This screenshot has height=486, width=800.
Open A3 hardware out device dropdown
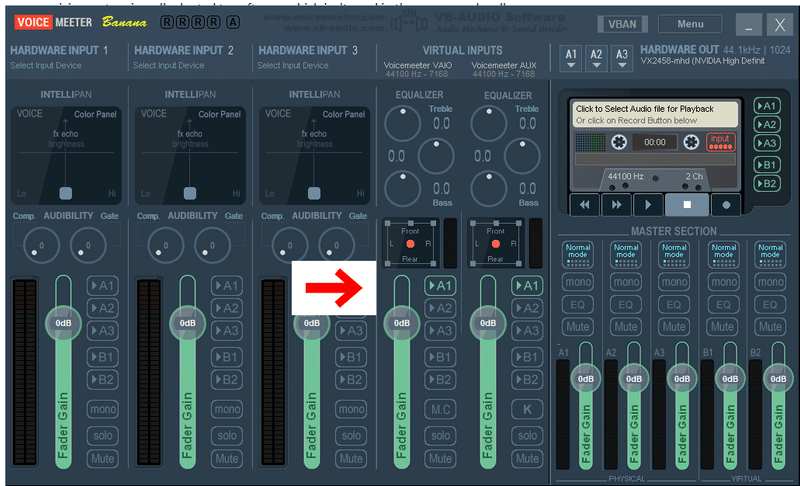(x=621, y=59)
